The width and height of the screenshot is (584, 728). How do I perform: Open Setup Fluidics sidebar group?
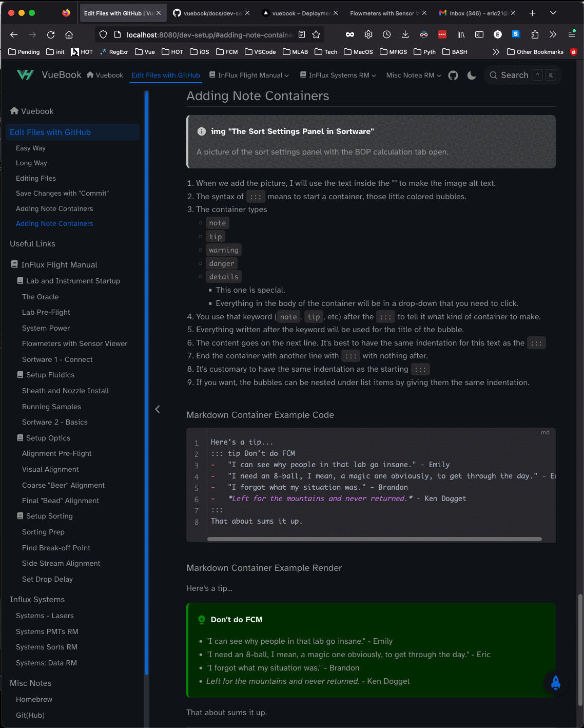(46, 375)
